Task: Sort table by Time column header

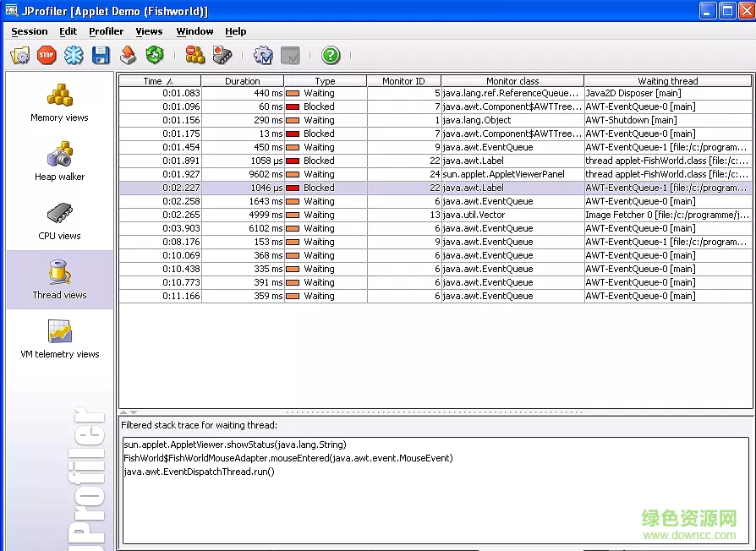Action: coord(159,81)
